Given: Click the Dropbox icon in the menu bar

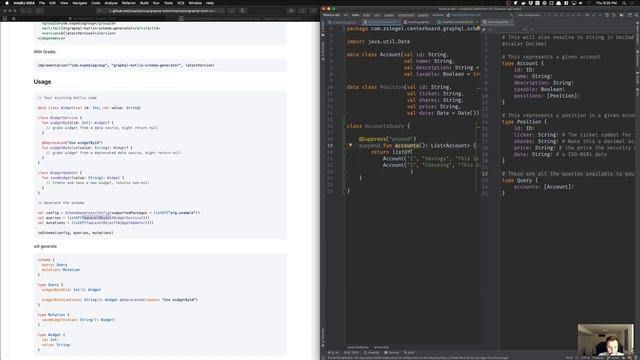Looking at the screenshot, I should 530,3.
